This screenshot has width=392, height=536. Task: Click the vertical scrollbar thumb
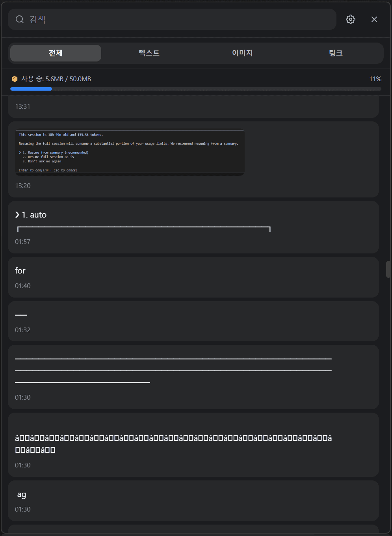pyautogui.click(x=388, y=269)
